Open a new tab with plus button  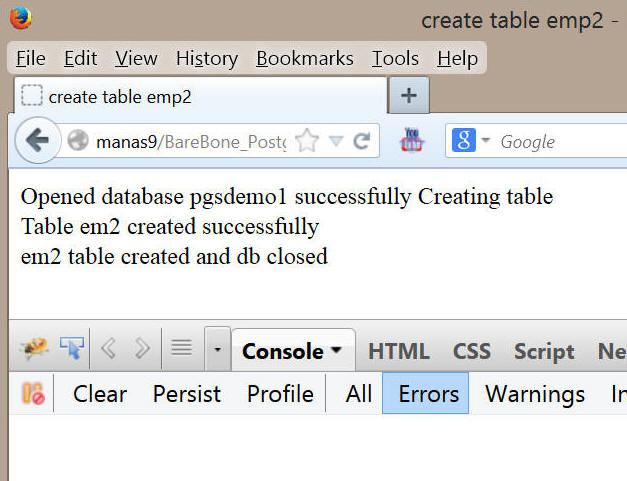point(408,96)
